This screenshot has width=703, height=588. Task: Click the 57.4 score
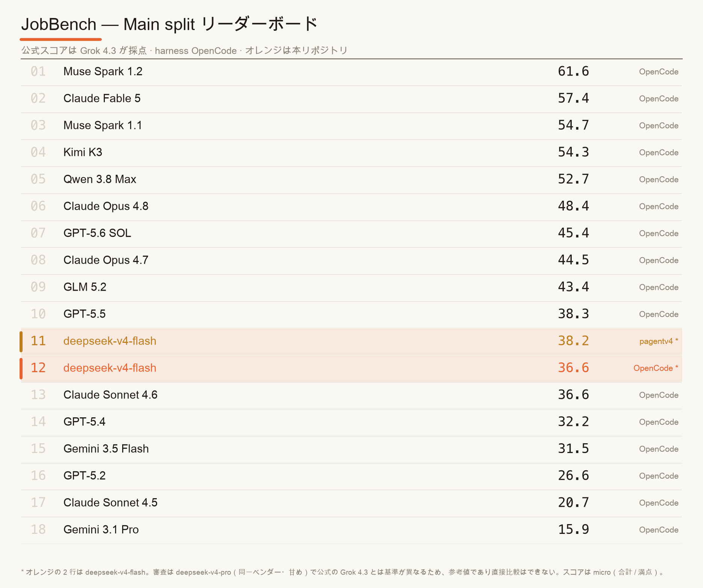(x=573, y=99)
